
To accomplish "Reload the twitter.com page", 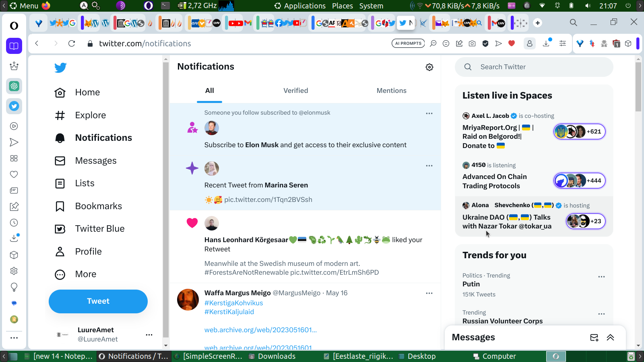I will tap(72, 43).
